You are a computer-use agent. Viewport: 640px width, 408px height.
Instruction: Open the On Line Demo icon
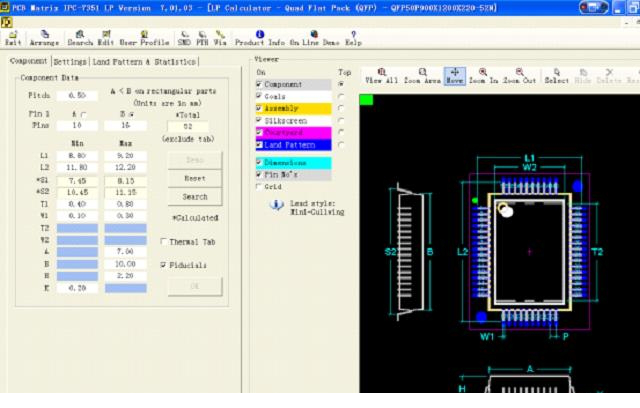(314, 38)
